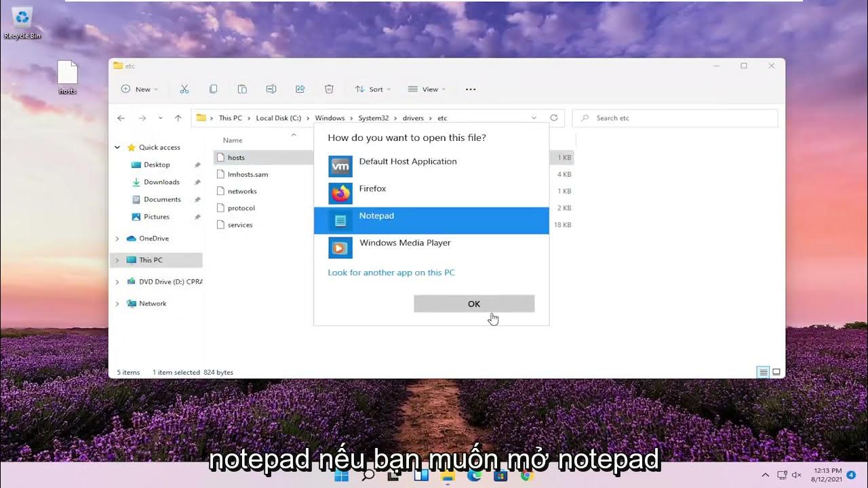Go up one folder level arrow
The image size is (868, 488).
(178, 118)
